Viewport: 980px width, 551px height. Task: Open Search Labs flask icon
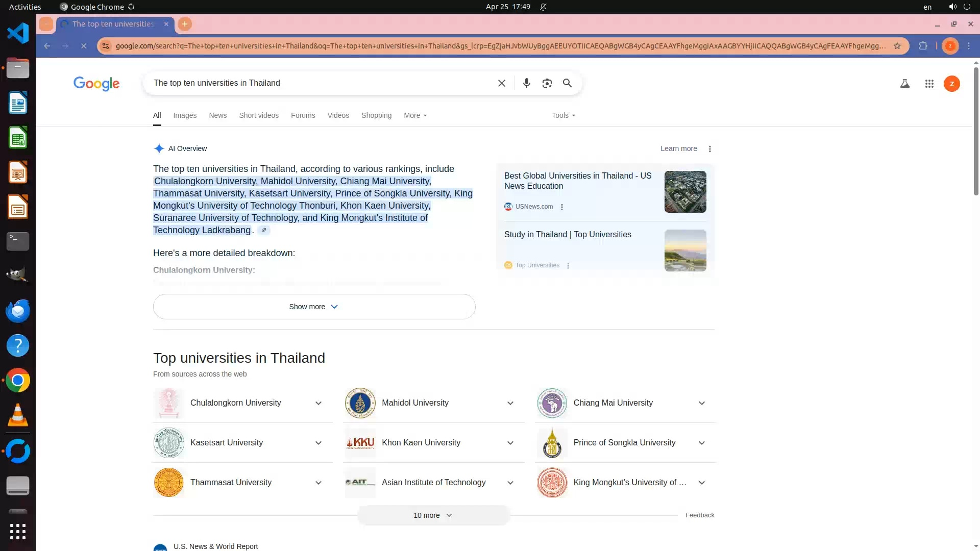click(x=904, y=84)
